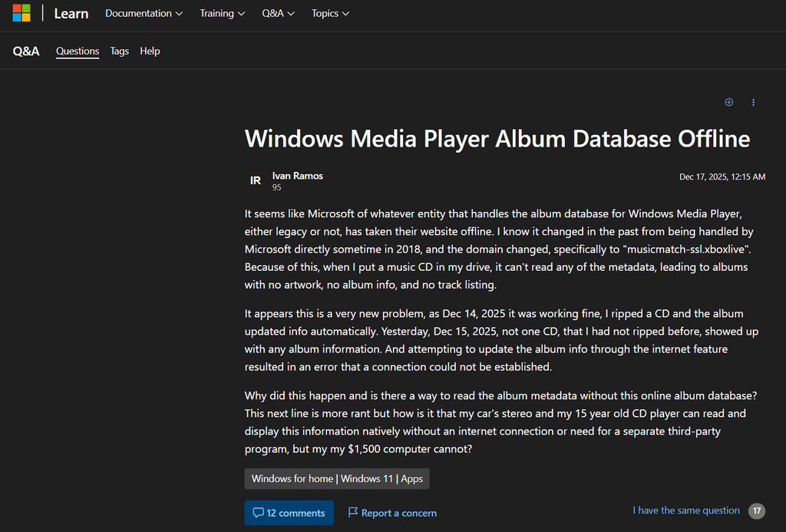Expand the Documentation dropdown

coord(144,13)
